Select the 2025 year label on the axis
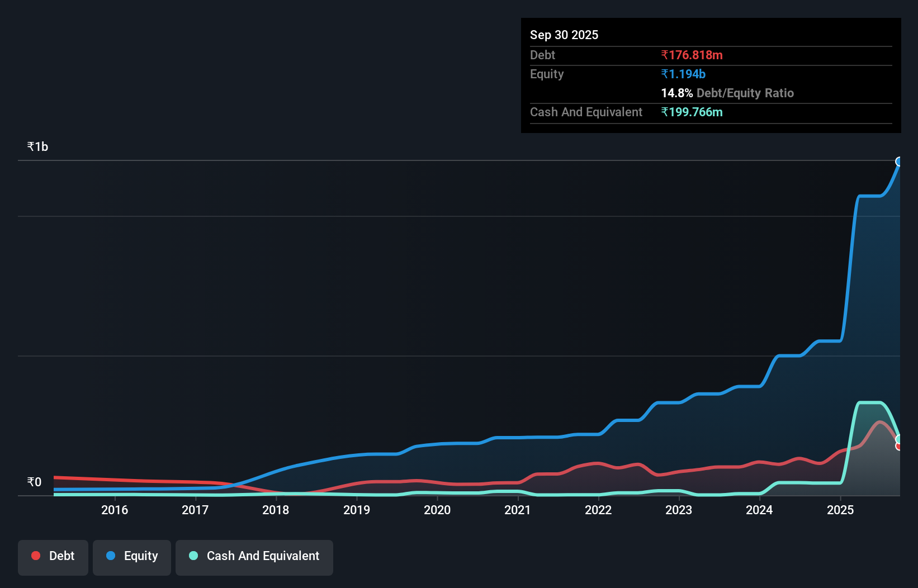Viewport: 918px width, 588px height. (840, 510)
